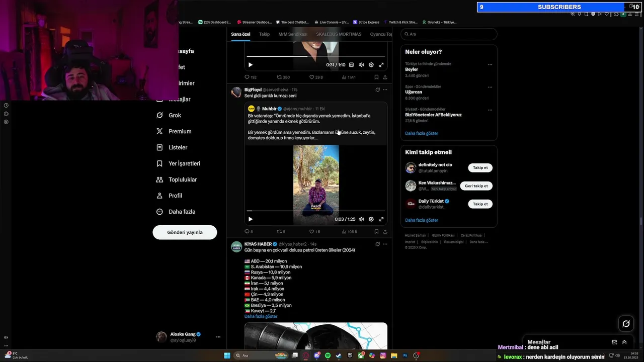
Task: Open more options for BiziYönetenler AFBekliyoruz trend
Action: [x=490, y=110]
